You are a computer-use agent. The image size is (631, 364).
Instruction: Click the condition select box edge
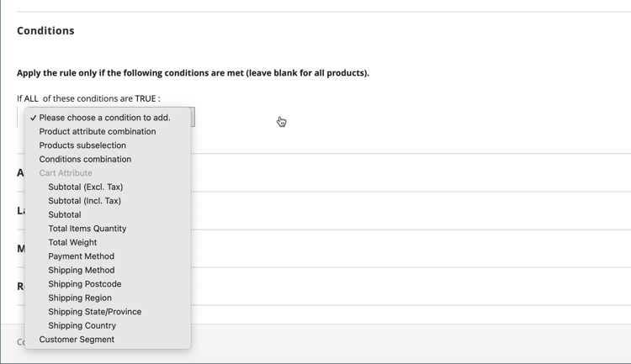click(x=193, y=117)
